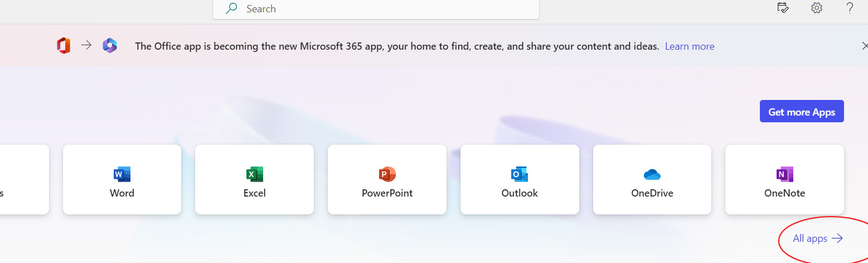Launch the Excel app tile
The height and width of the screenshot is (263, 868).
[254, 179]
